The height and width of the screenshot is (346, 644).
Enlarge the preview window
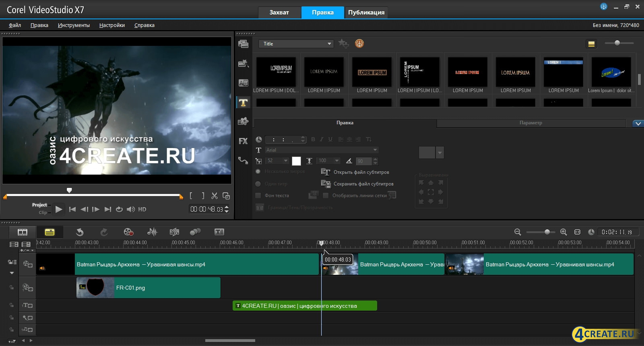coord(226,196)
